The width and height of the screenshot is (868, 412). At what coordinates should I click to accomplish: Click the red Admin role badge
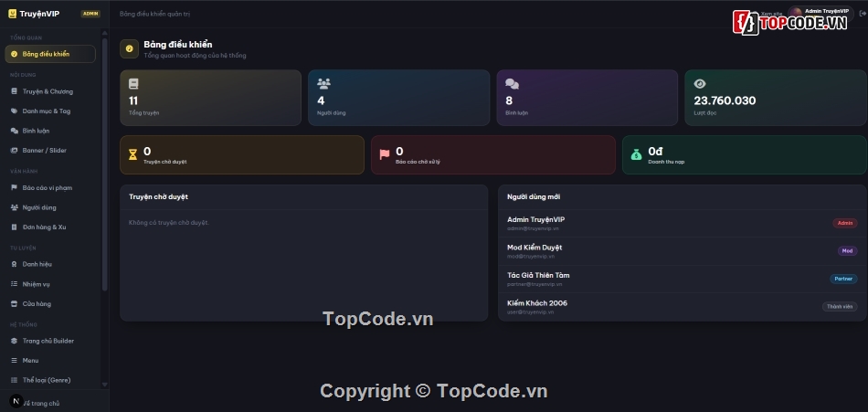pyautogui.click(x=845, y=223)
